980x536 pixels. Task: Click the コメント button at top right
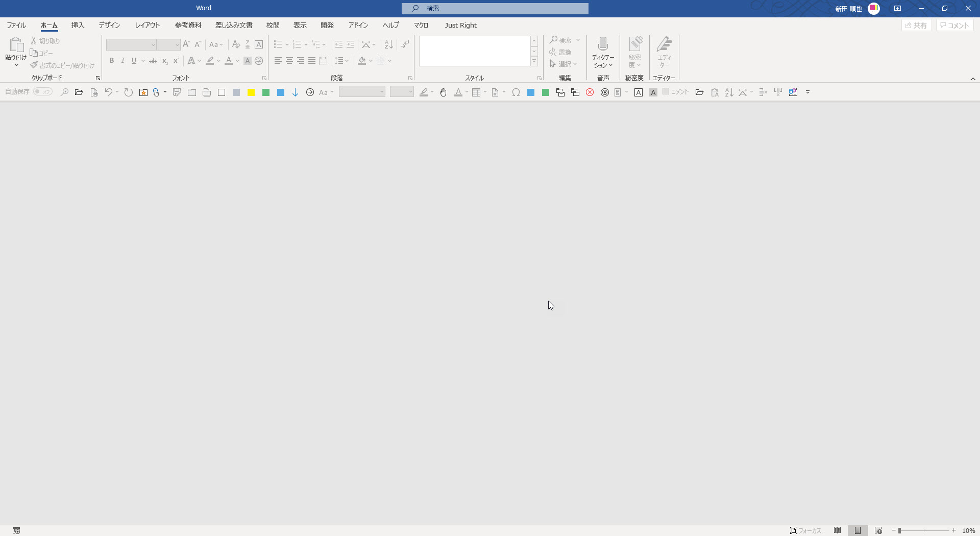pos(954,25)
